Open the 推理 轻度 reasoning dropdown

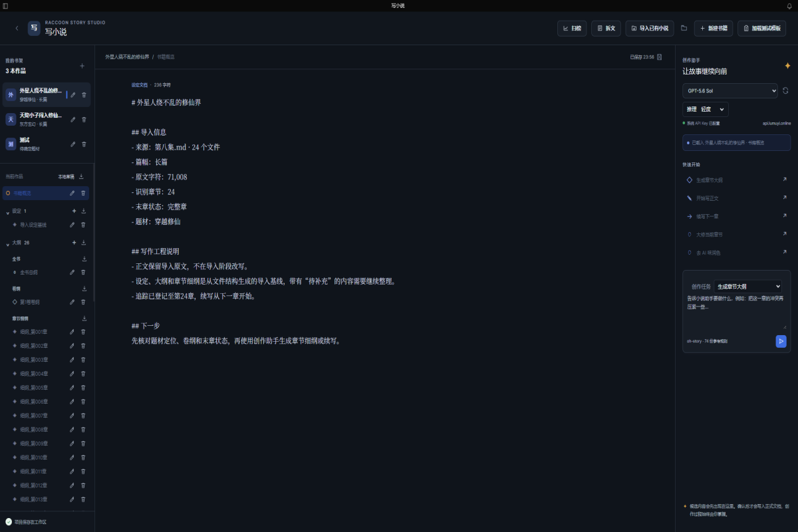click(706, 109)
